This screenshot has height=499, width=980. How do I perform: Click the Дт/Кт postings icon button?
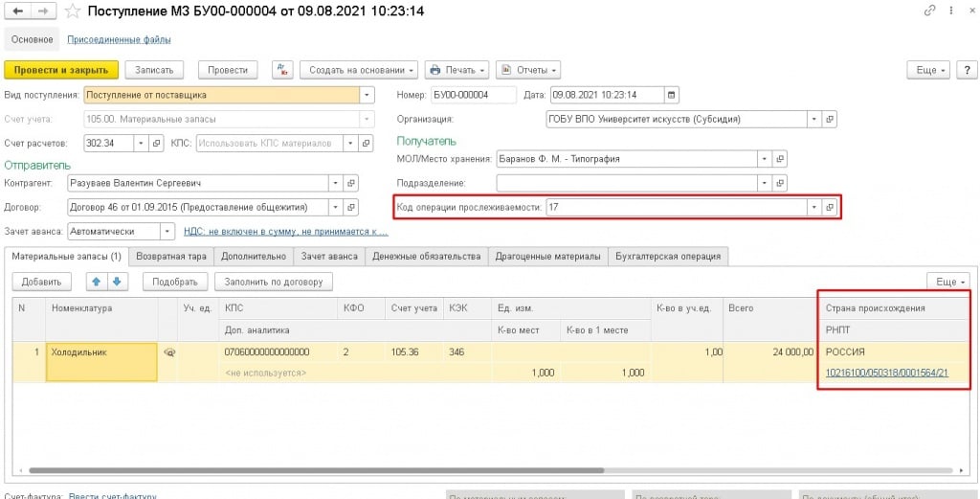click(281, 70)
